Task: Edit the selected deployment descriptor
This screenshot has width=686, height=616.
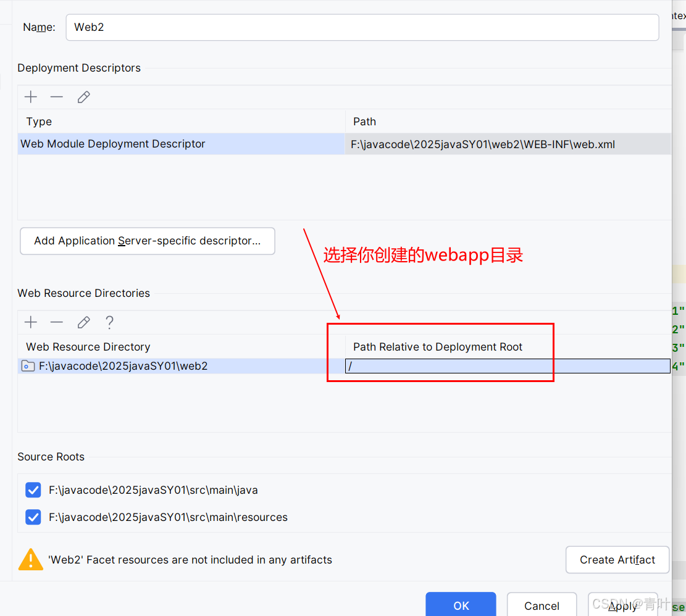Action: coord(83,97)
